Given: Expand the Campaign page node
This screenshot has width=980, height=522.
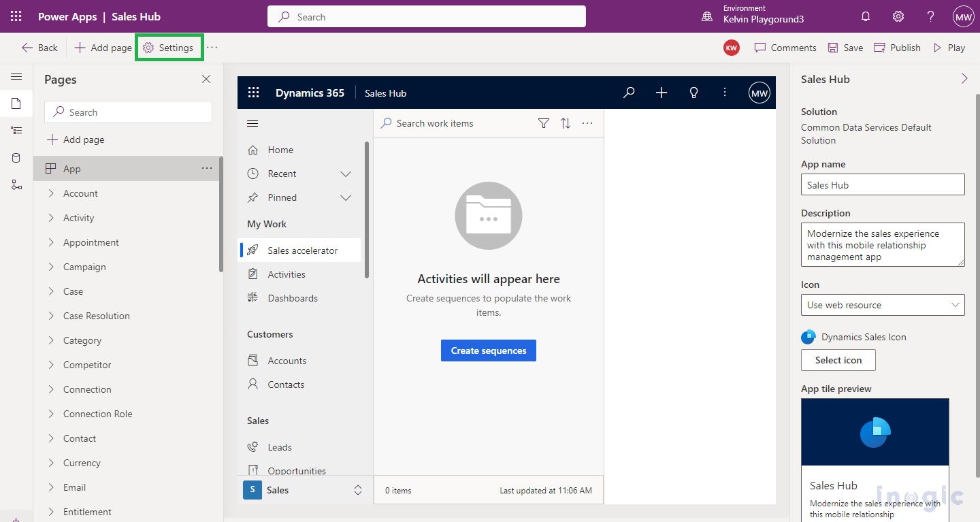Looking at the screenshot, I should [51, 267].
